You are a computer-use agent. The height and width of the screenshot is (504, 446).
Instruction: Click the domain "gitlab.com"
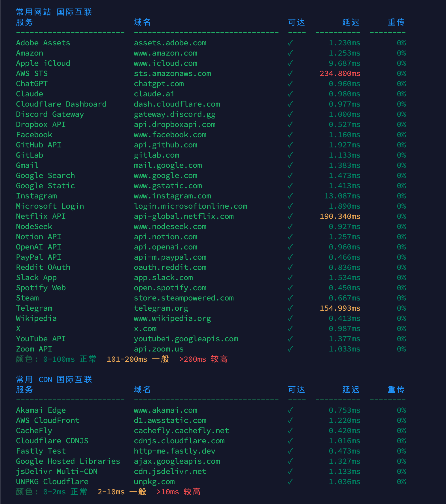156,155
